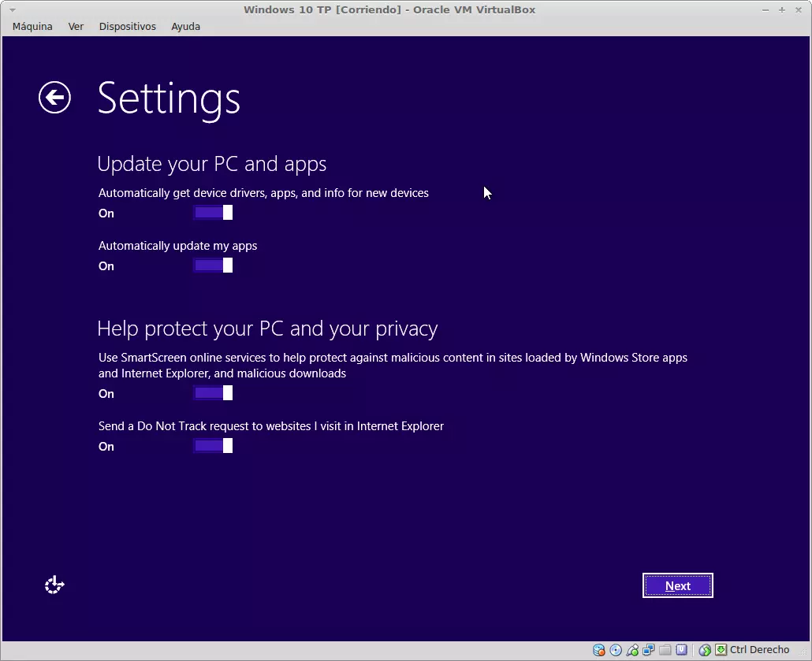Toggle SmartScreen online services switch
Screen dimensions: 812x661
(213, 393)
